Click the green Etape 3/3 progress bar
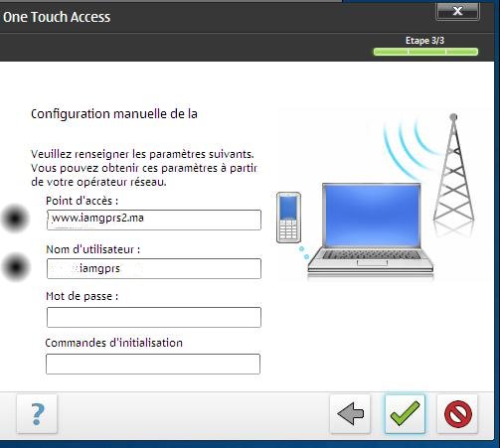The width and height of the screenshot is (500, 448). click(425, 52)
